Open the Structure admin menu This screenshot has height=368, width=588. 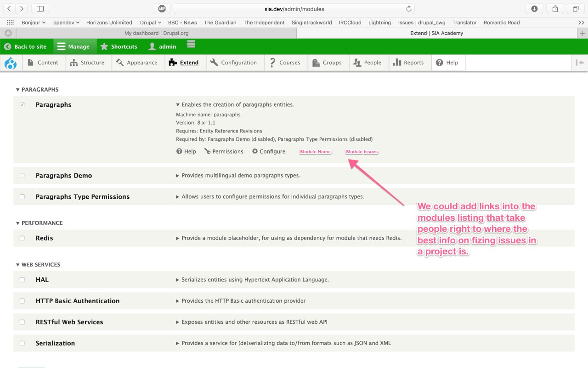point(87,63)
